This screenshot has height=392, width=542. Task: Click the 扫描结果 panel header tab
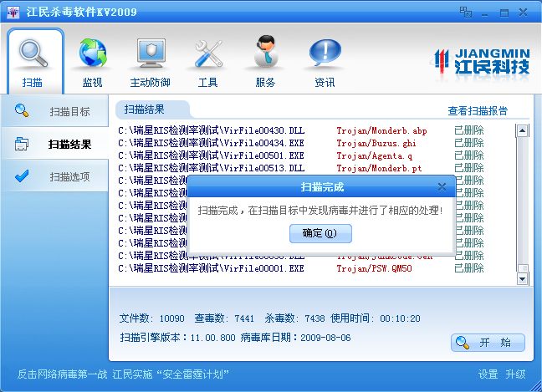click(x=152, y=109)
